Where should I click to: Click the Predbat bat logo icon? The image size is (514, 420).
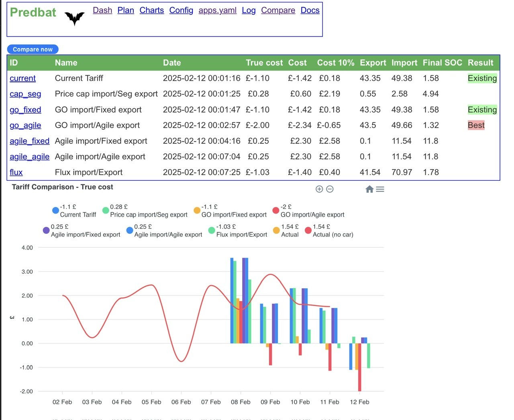tap(75, 18)
